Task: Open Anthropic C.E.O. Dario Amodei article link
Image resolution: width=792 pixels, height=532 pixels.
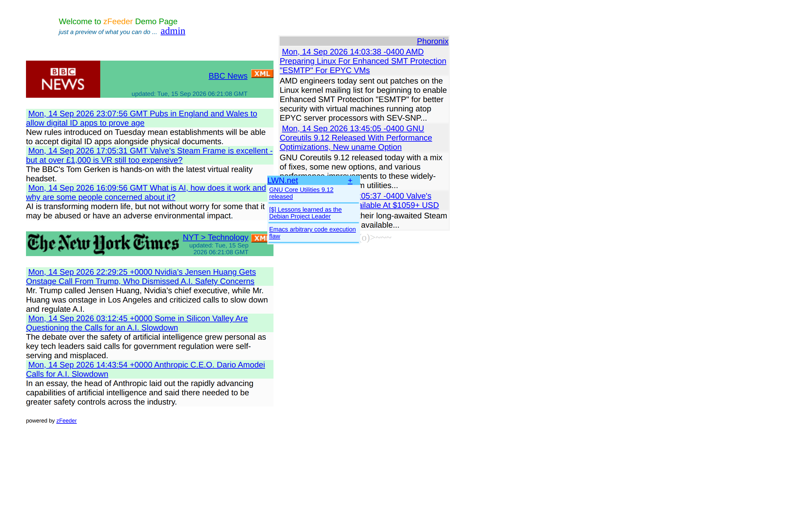Action: pos(145,369)
